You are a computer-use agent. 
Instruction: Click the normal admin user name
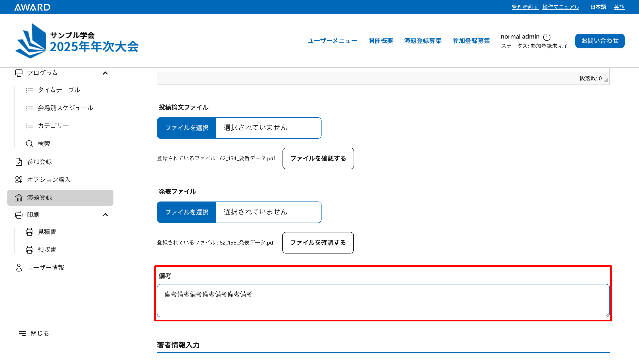click(520, 37)
